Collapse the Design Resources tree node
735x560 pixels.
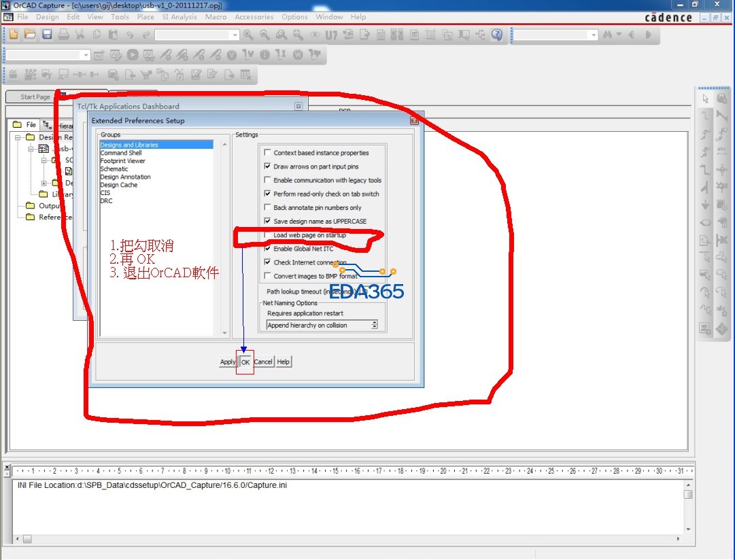point(18,137)
